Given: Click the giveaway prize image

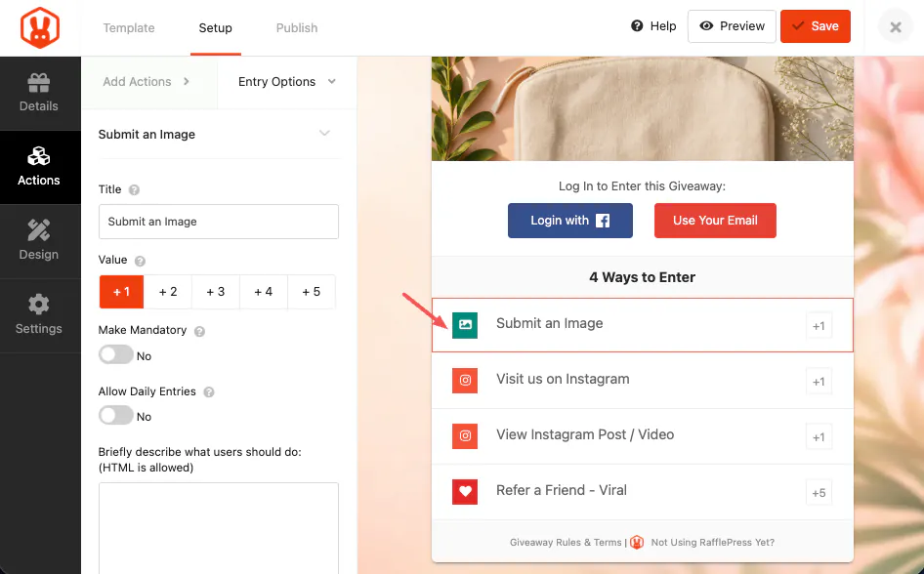Looking at the screenshot, I should (x=643, y=108).
